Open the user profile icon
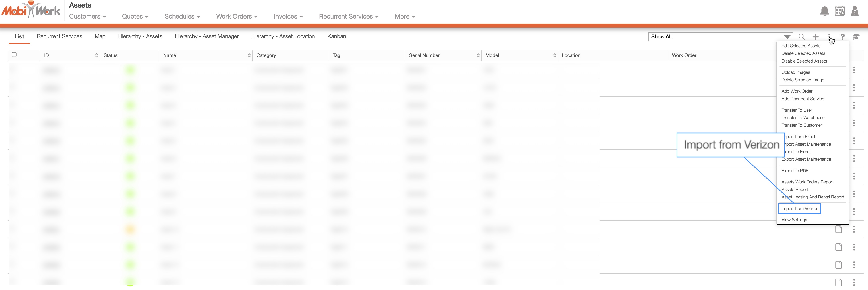This screenshot has width=868, height=290. coord(854,11)
